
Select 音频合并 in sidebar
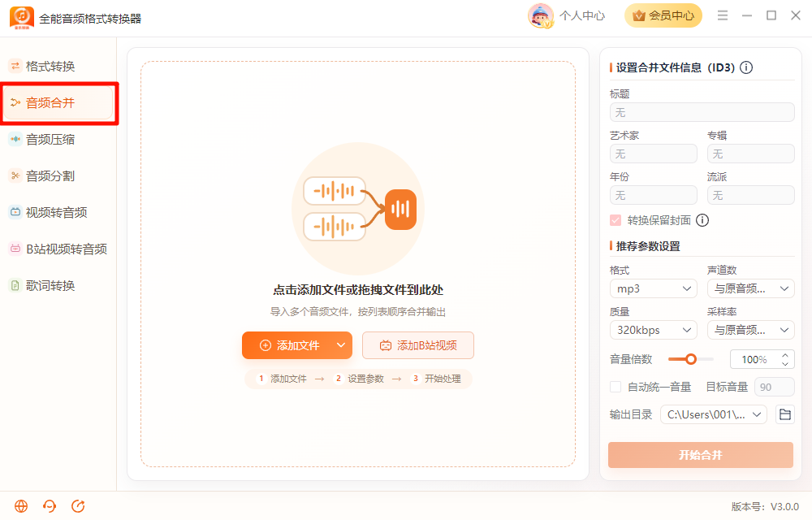(58, 102)
